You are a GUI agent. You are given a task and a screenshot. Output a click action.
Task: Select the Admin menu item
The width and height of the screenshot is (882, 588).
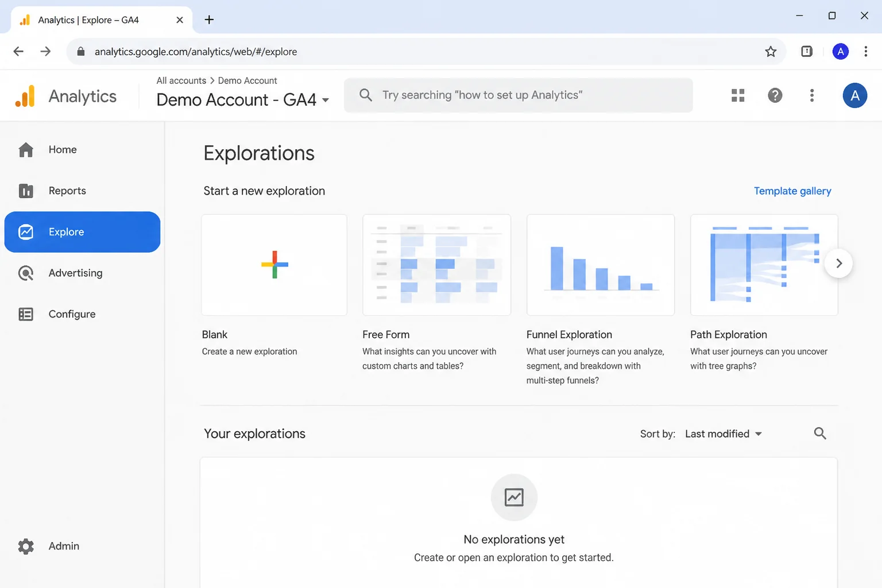(x=82, y=546)
